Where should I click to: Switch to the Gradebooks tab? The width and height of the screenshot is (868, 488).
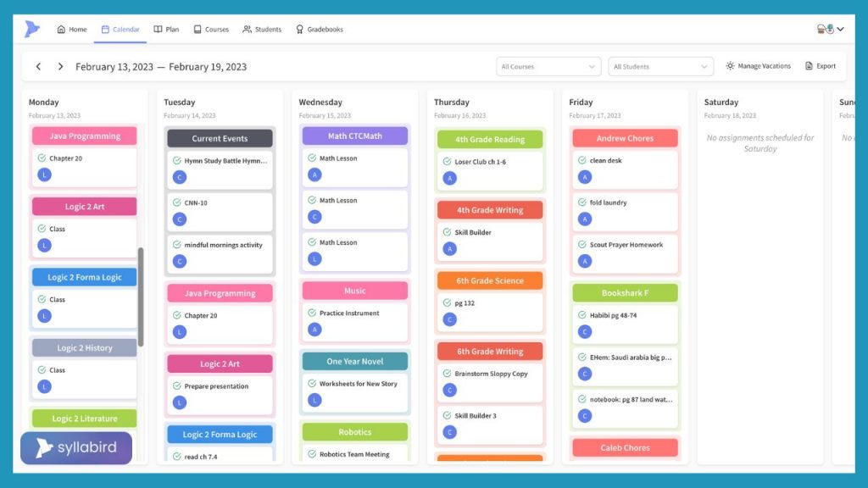pos(320,30)
